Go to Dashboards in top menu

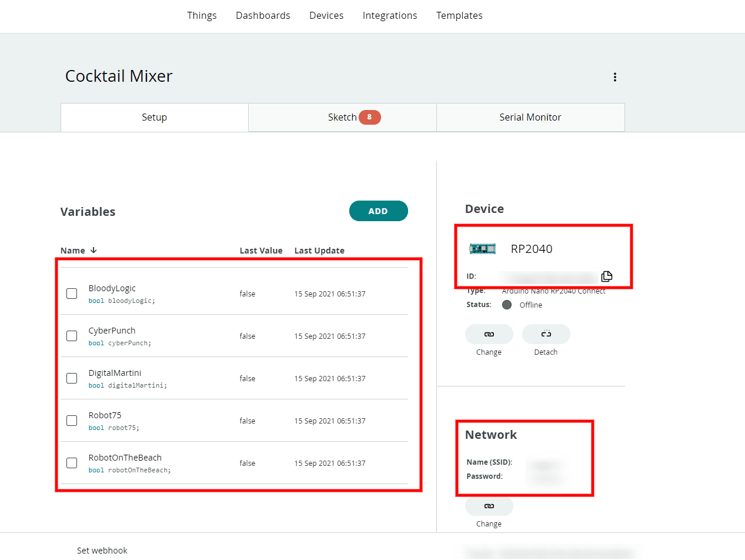click(263, 16)
